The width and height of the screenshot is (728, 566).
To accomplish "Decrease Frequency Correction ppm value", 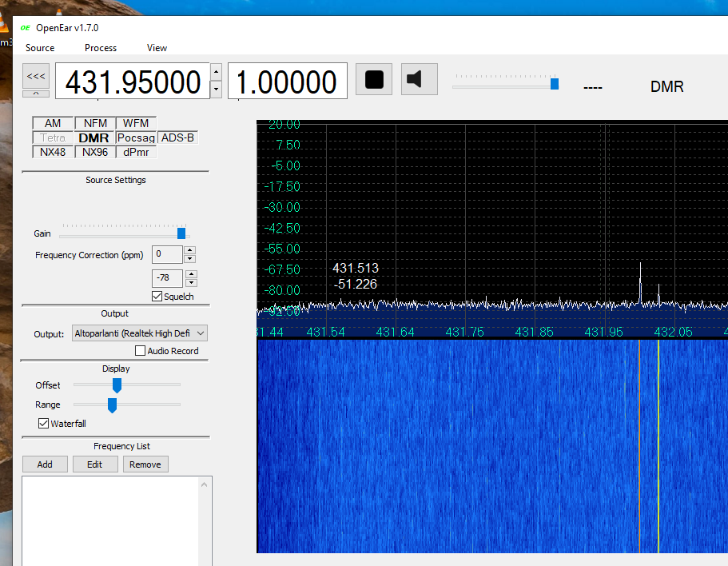I will (189, 259).
